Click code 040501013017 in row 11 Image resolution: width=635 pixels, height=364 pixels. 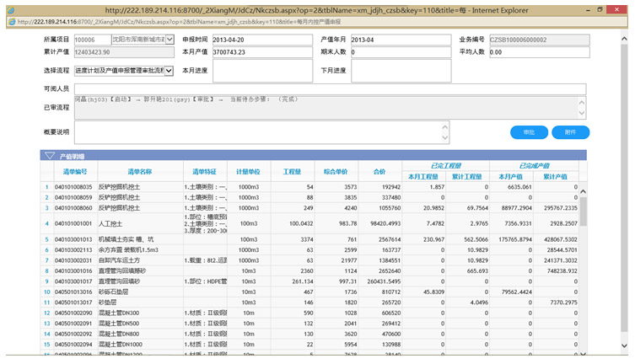click(73, 302)
